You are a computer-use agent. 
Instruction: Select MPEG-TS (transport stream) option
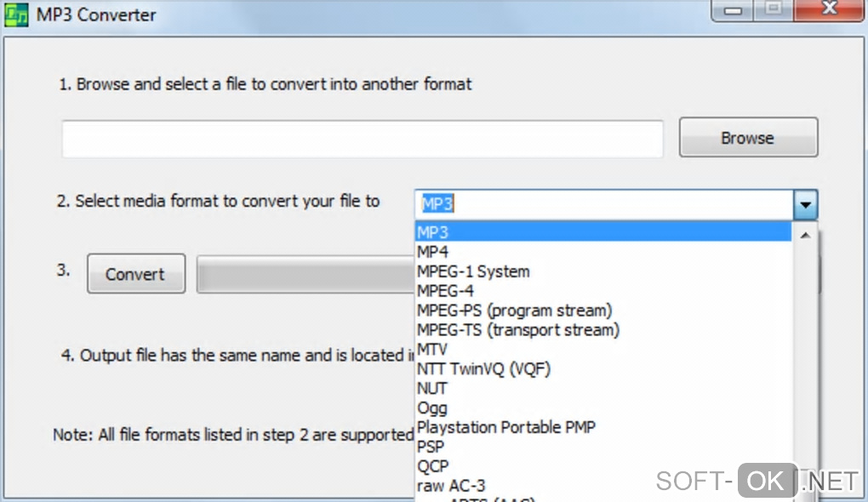[517, 330]
